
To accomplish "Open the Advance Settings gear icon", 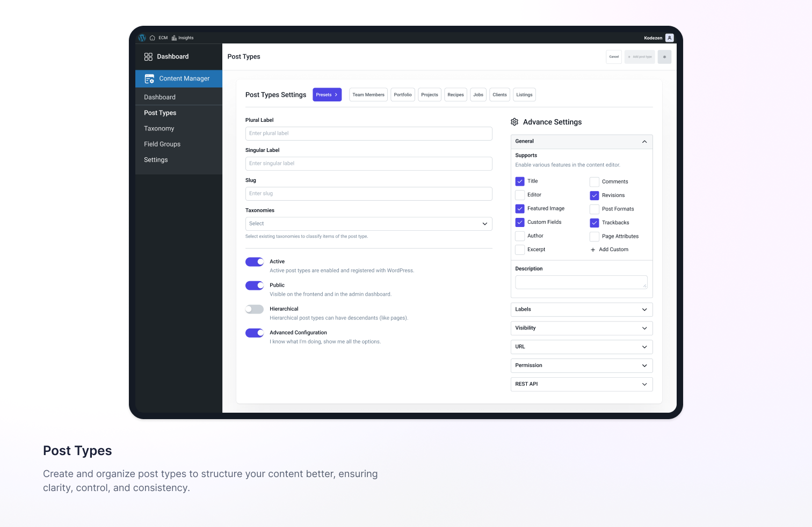I will (515, 122).
